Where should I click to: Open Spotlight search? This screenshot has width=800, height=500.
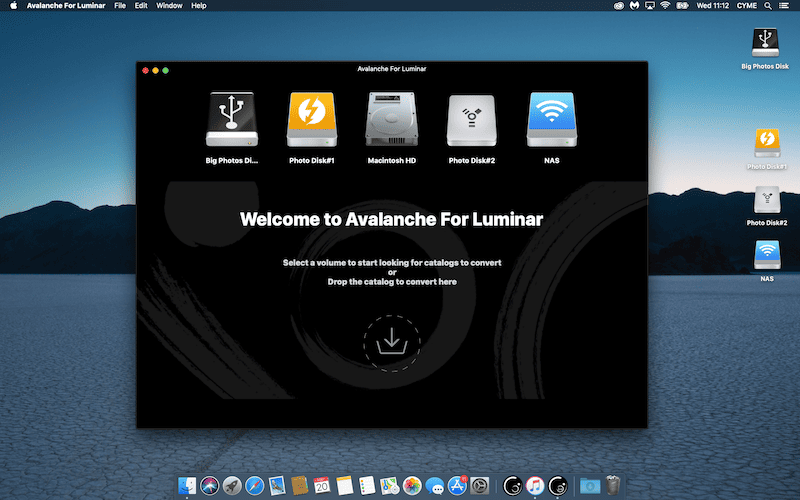768,6
